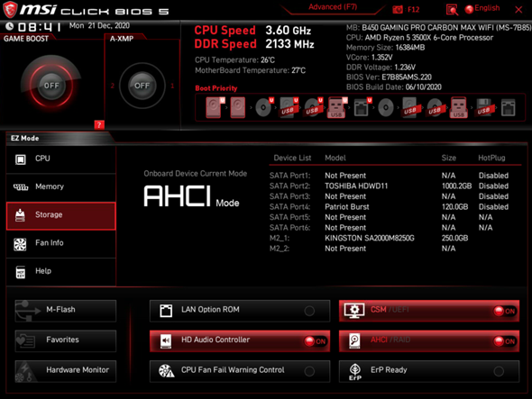This screenshot has height=399, width=532.
Task: Click the HotPlug column header
Action: [x=491, y=158]
